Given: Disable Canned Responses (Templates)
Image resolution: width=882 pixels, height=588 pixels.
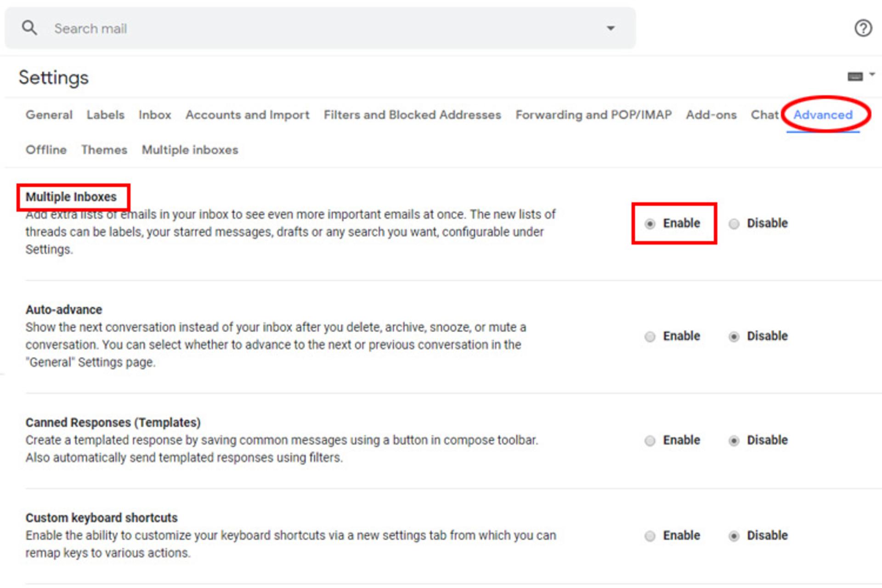Looking at the screenshot, I should [734, 441].
